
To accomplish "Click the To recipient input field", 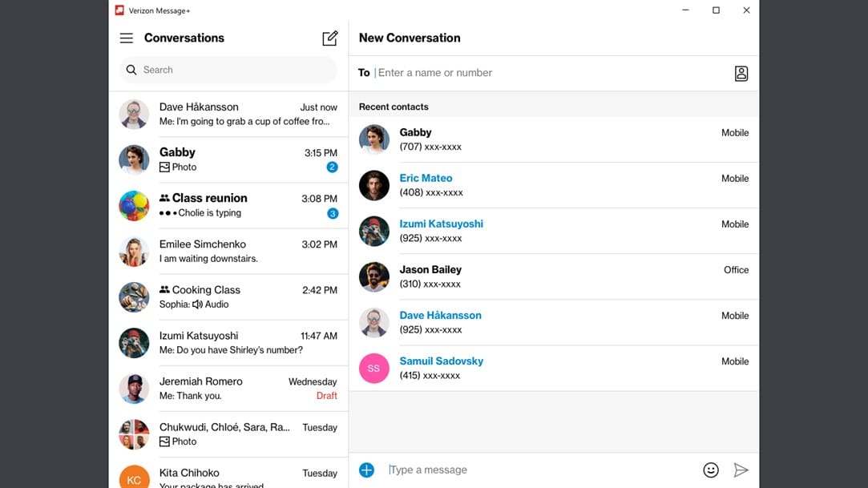I will 545,73.
